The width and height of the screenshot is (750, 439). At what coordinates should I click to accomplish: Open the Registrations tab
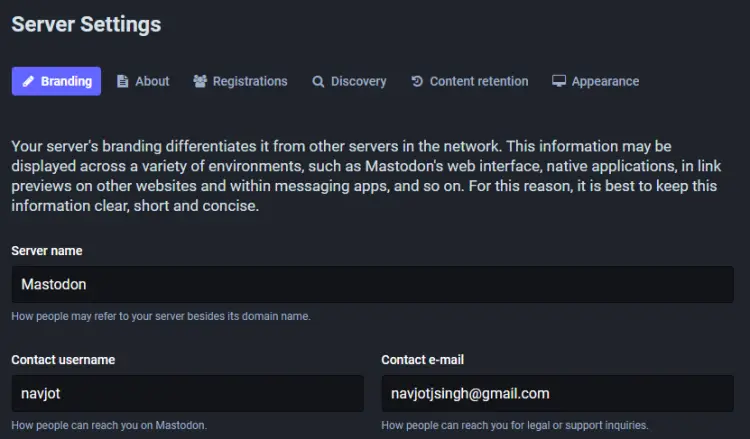[249, 81]
